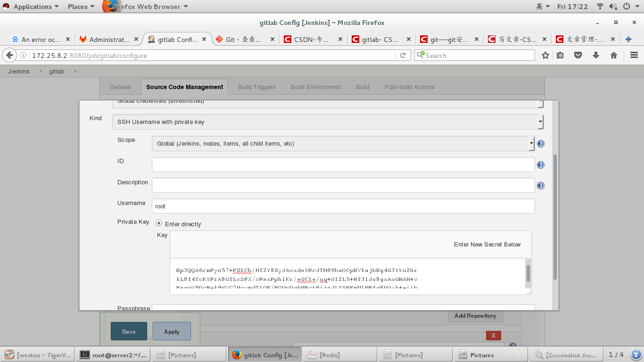Click in the Description input field
The width and height of the screenshot is (644, 362).
(343, 185)
